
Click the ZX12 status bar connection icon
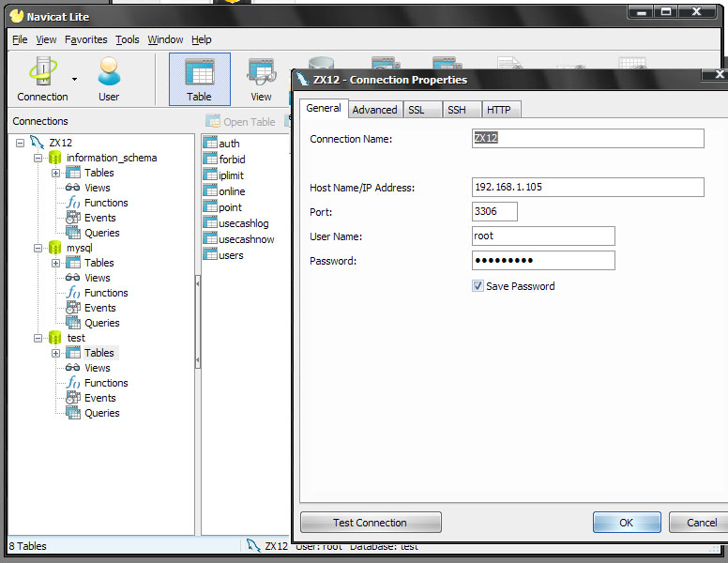point(253,545)
